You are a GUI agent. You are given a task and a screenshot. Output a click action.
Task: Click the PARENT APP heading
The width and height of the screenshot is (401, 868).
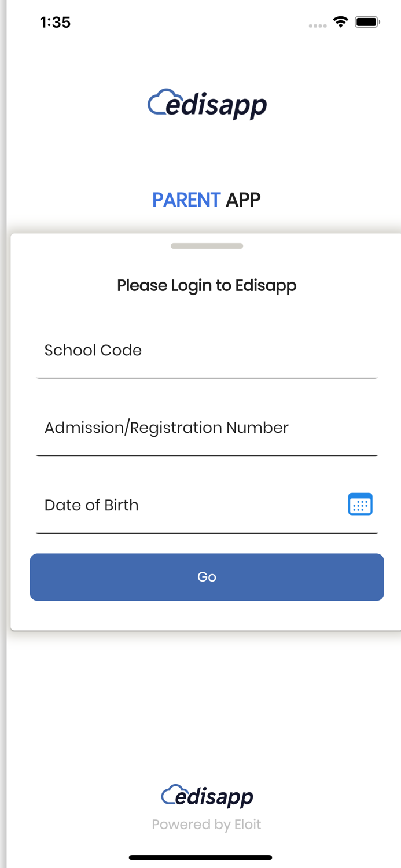point(207,199)
